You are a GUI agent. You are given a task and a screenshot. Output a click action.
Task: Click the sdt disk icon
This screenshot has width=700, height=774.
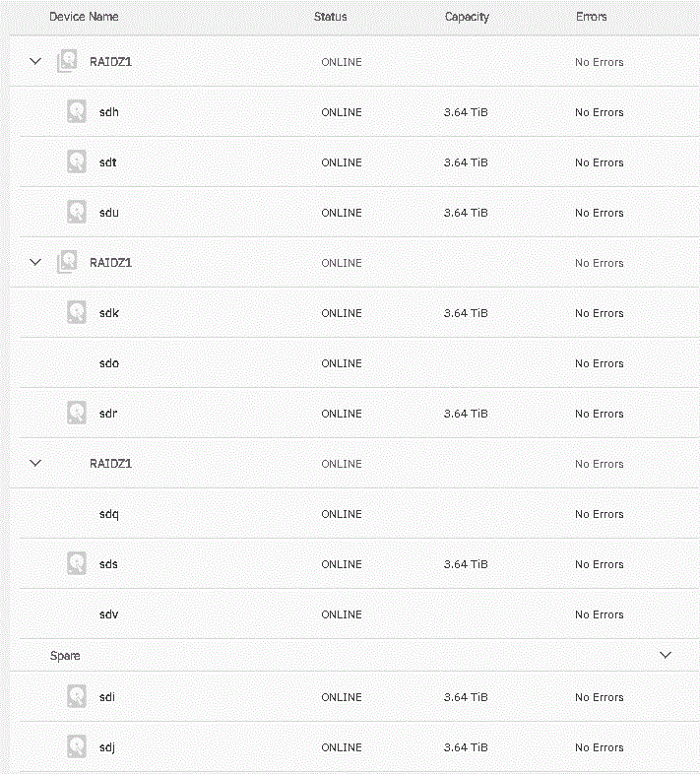(77, 161)
